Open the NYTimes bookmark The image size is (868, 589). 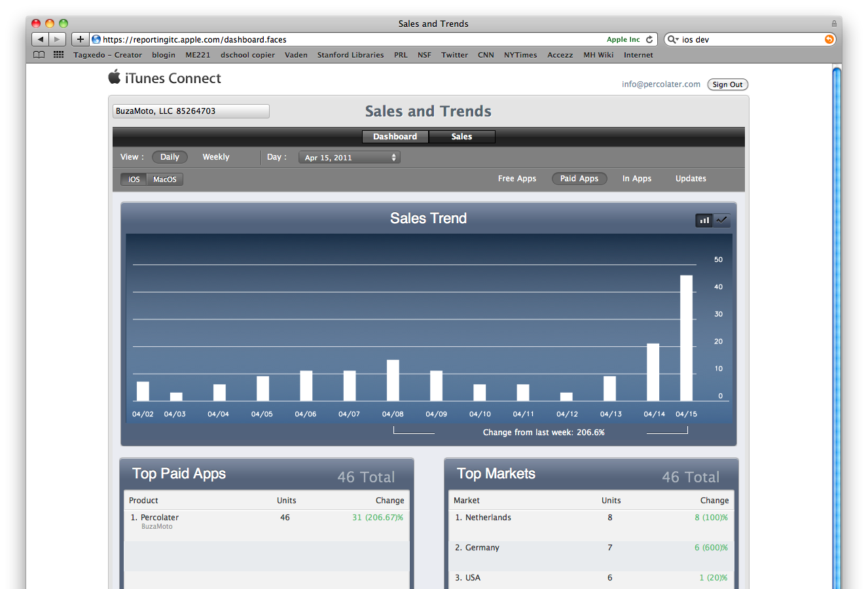pos(520,55)
